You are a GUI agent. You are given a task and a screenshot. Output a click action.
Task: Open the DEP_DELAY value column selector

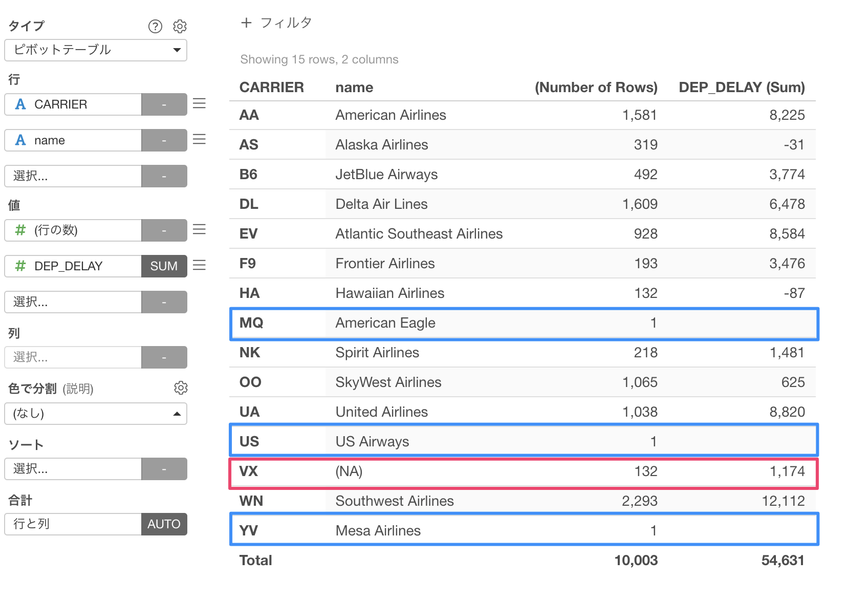click(73, 266)
